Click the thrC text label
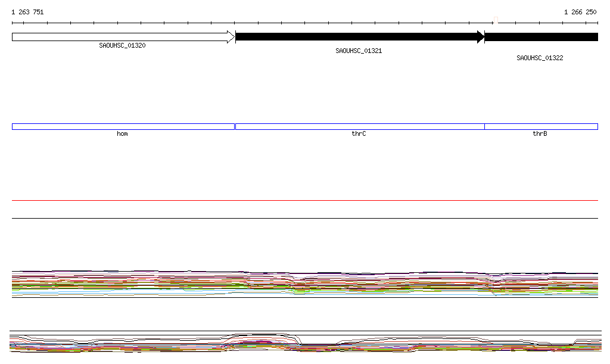The image size is (610, 364). 359,134
